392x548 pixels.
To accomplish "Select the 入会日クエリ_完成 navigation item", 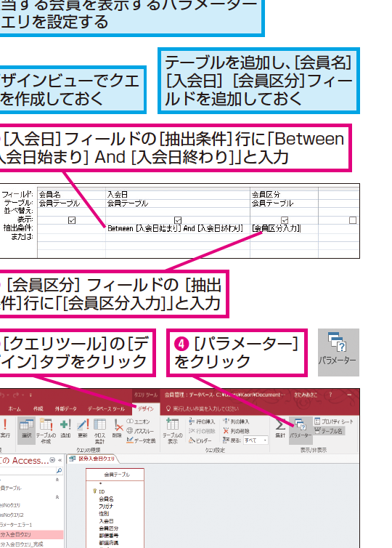I will [x=22, y=544].
